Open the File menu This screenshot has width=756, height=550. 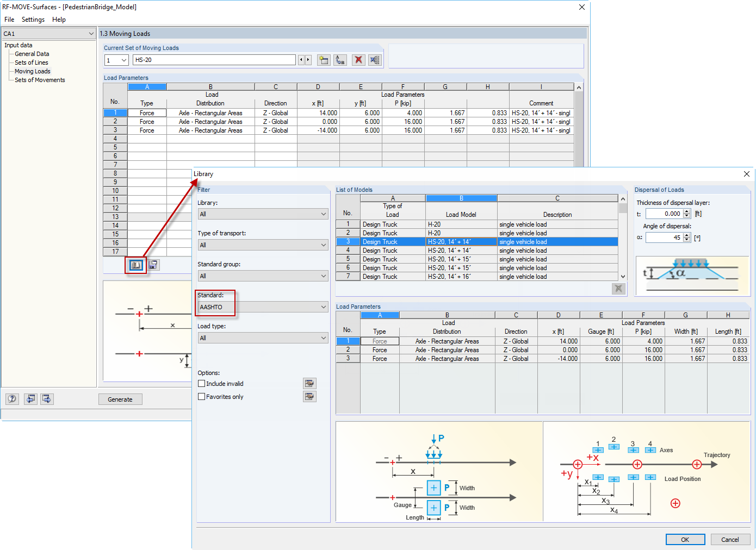[9, 20]
